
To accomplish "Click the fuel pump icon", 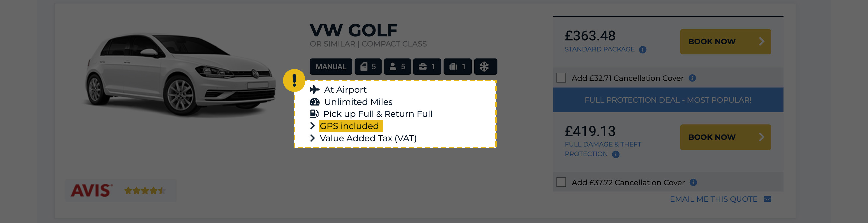I will 314,114.
